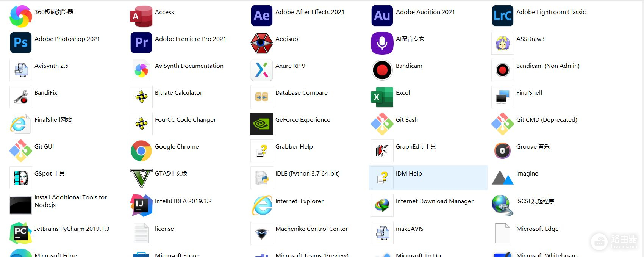Select the Adobe Lightroom Classic icon
644x257 pixels.
pos(502,16)
